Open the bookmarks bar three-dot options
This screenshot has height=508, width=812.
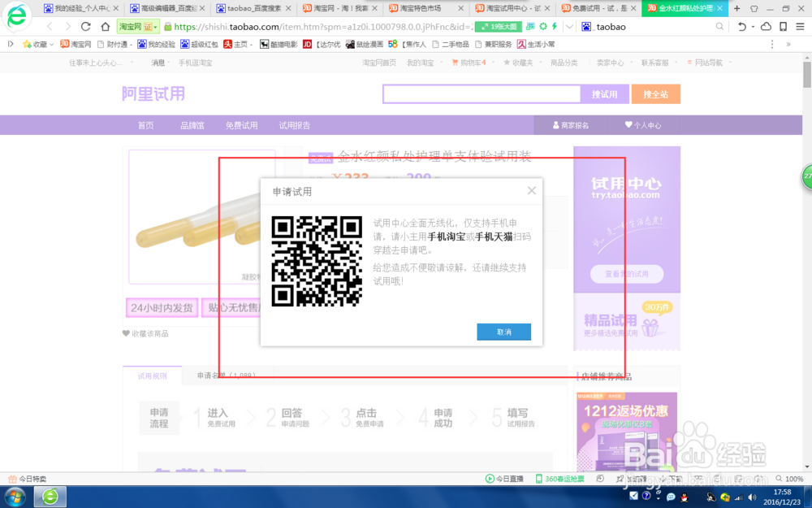[x=771, y=44]
